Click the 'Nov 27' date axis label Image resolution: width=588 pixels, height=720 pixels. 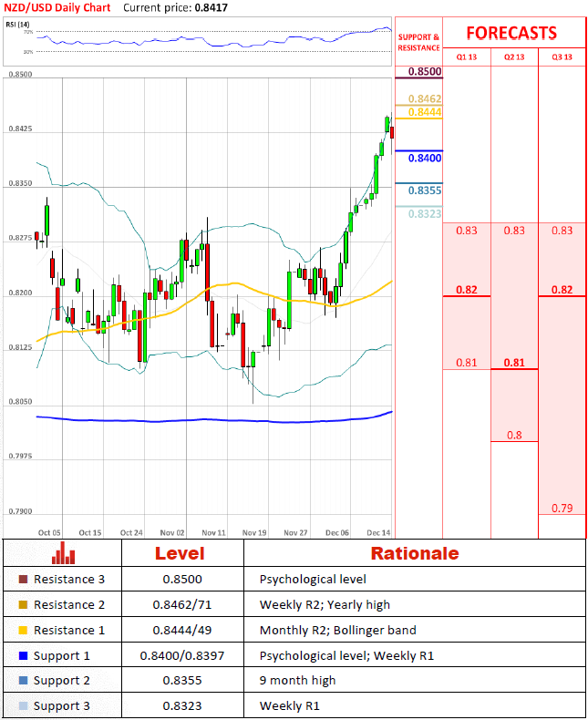click(x=295, y=532)
